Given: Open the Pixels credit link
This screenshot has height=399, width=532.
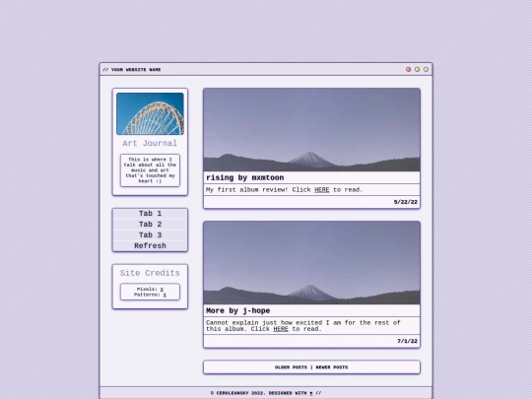Looking at the screenshot, I should [x=162, y=289].
